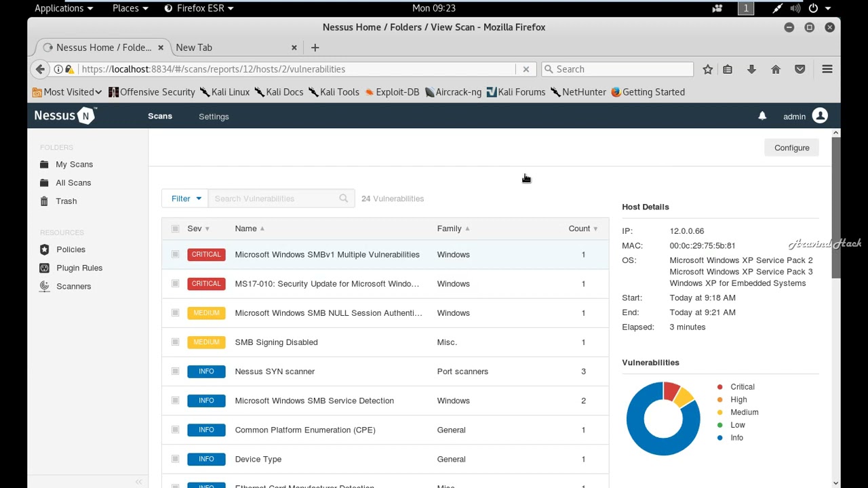The height and width of the screenshot is (488, 868).
Task: Open the Aircrack-ng bookmark
Action: click(453, 92)
